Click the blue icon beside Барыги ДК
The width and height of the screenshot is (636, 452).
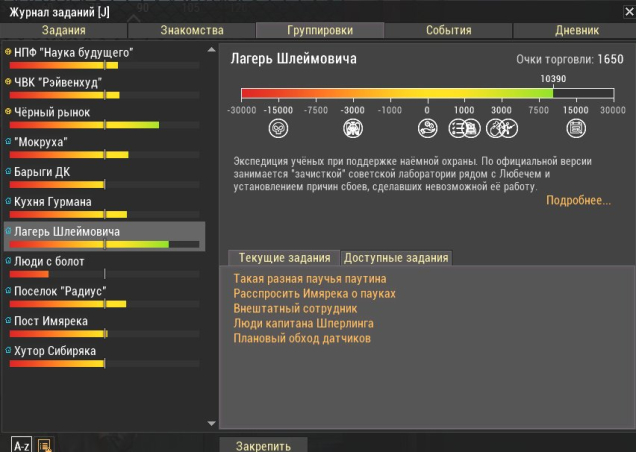pyautogui.click(x=9, y=171)
